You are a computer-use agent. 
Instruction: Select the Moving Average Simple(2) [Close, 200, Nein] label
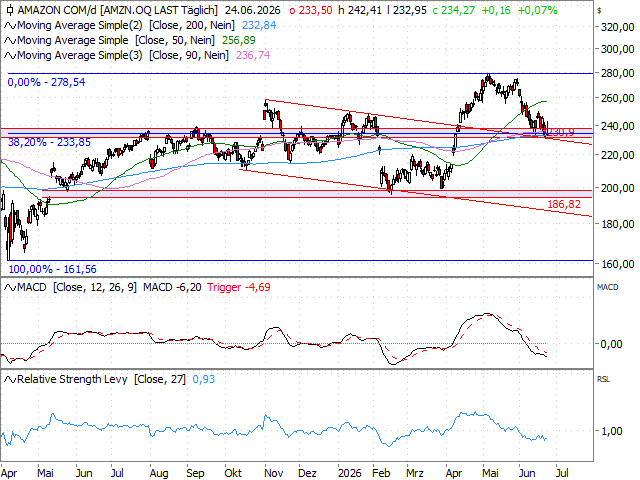pos(126,25)
